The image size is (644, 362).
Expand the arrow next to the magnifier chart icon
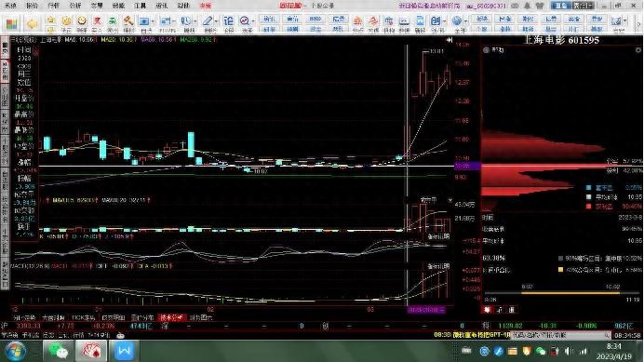(253, 21)
